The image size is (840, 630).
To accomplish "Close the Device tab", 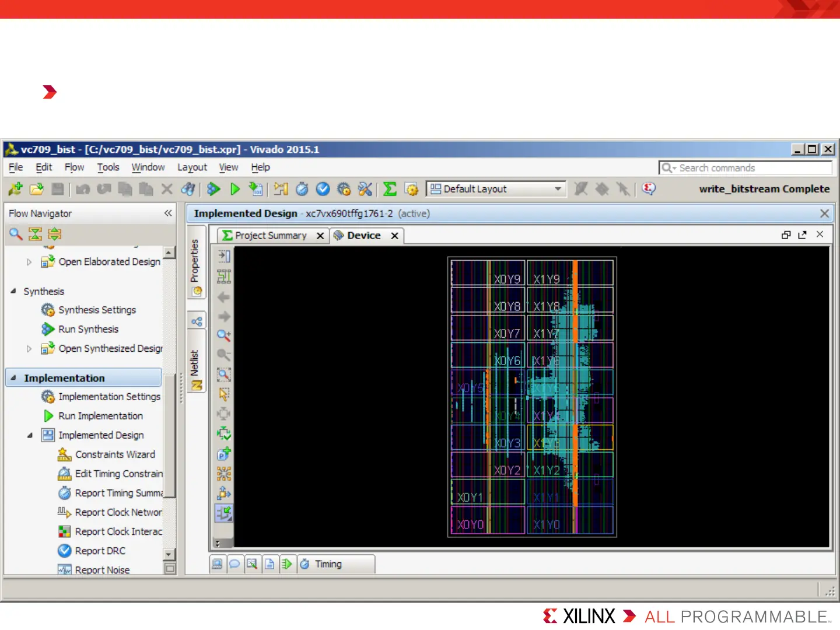I will (395, 236).
